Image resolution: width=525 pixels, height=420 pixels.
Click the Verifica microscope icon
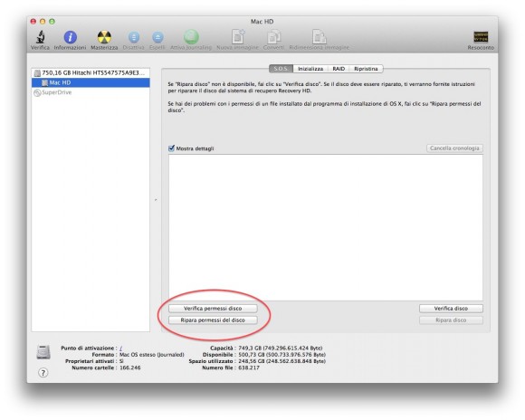pos(40,37)
